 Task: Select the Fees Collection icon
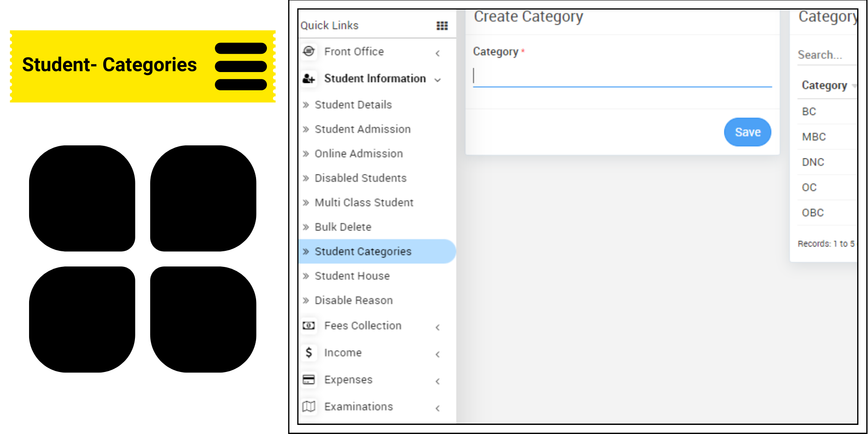pyautogui.click(x=309, y=325)
